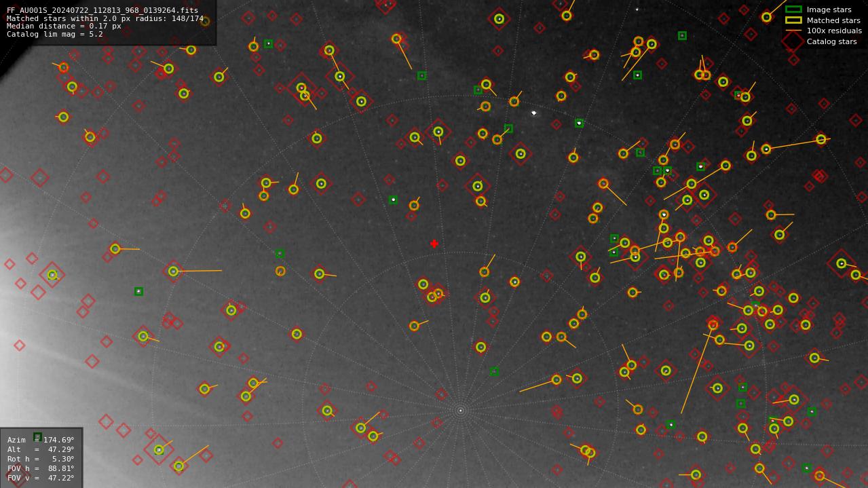Click the 'Azim = 174.69°' readout
Viewport: 868px width, 488px height.
41,440
